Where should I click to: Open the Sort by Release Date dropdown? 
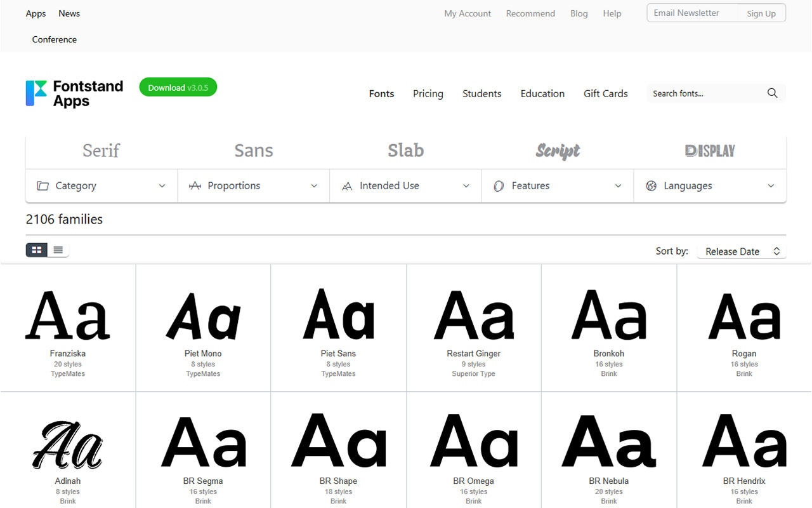[742, 251]
